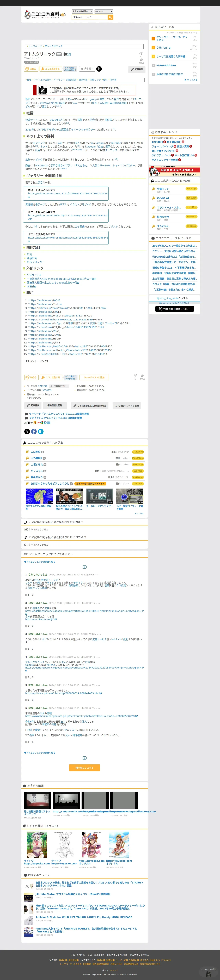Jump to 概要 in table of contents
220x980 pixels.
(x=29, y=80)
